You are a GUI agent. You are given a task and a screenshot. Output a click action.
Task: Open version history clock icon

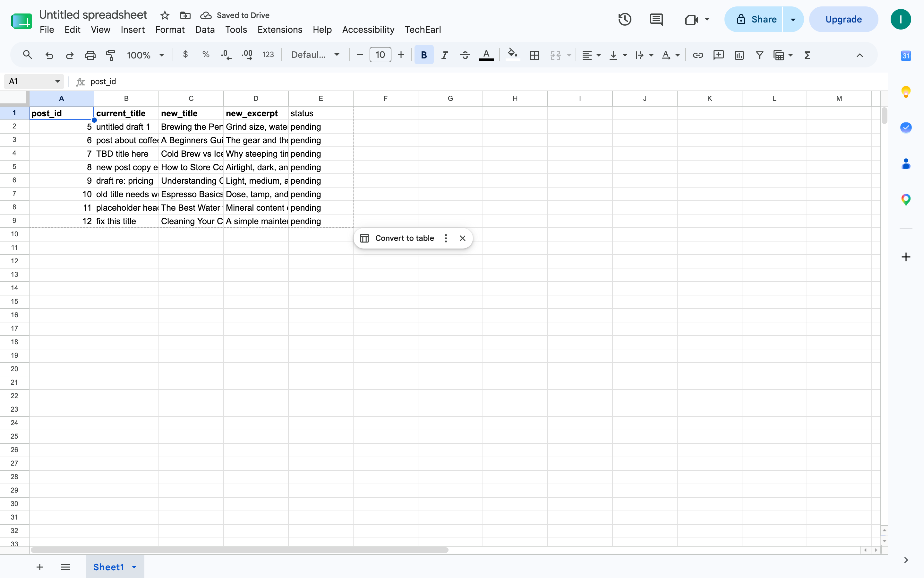coord(625,19)
